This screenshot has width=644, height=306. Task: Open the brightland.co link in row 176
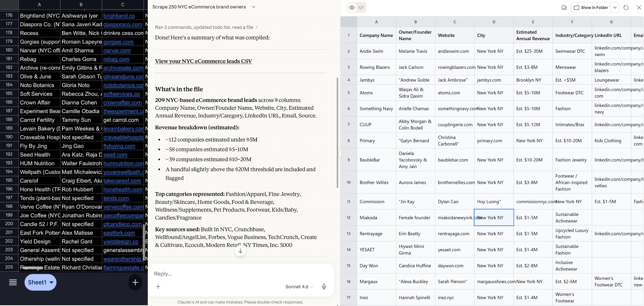(x=119, y=16)
